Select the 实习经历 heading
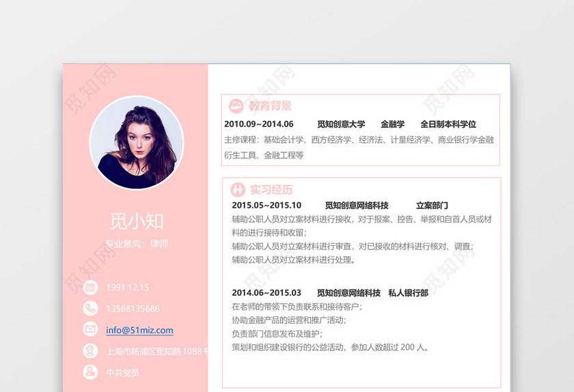The image size is (574, 392). coord(271,190)
